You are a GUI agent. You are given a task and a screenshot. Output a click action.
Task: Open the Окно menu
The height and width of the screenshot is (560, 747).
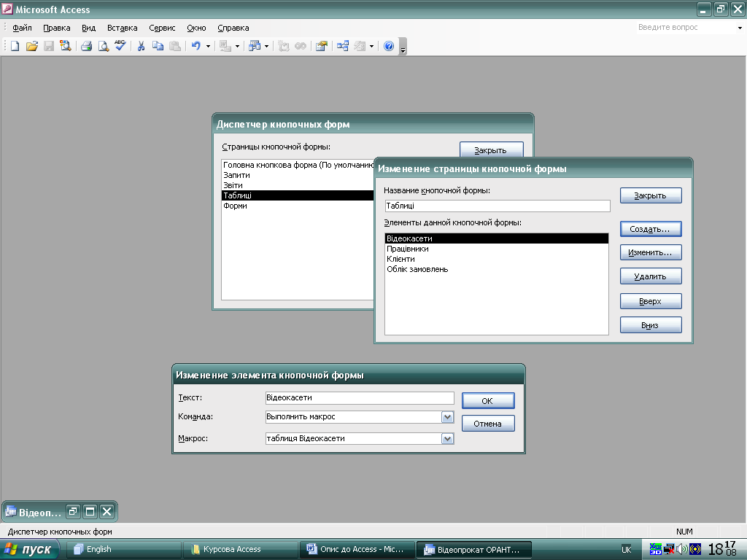point(196,28)
